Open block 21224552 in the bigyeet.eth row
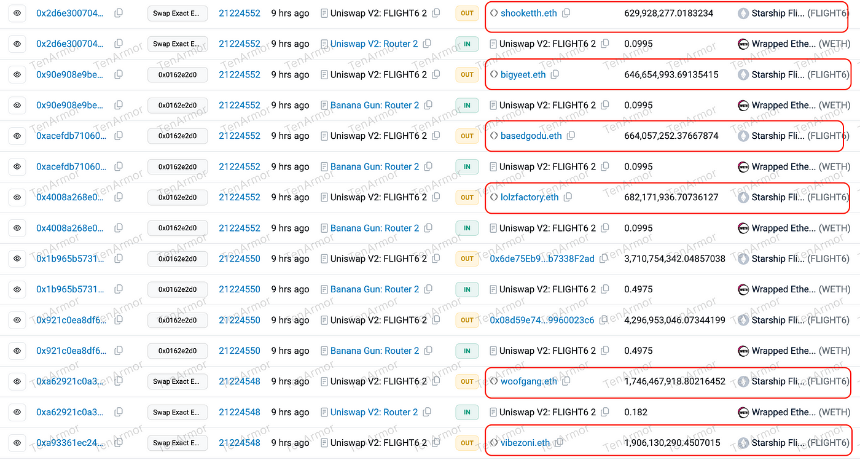The height and width of the screenshot is (460, 860). point(239,74)
